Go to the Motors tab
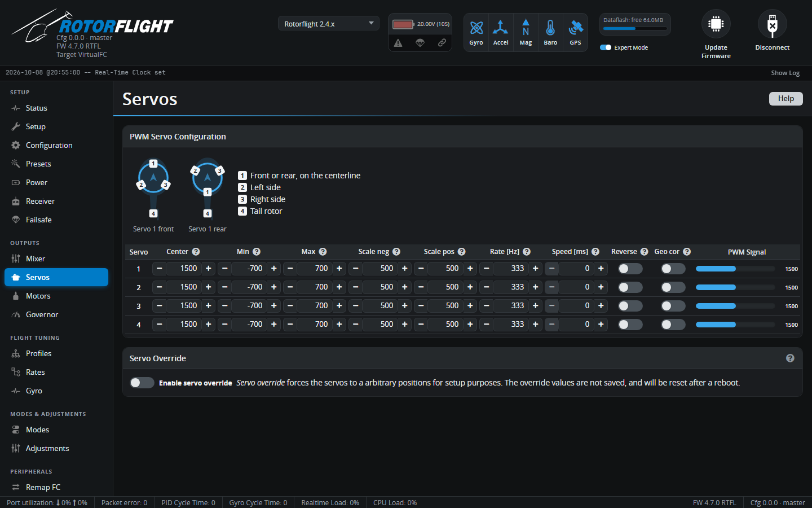The height and width of the screenshot is (508, 812). [56, 296]
